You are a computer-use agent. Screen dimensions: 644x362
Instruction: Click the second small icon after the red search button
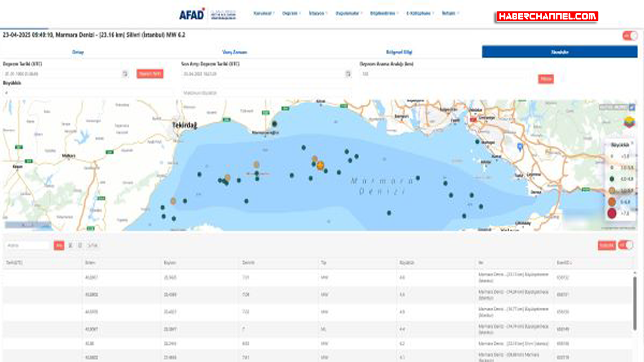[79, 245]
